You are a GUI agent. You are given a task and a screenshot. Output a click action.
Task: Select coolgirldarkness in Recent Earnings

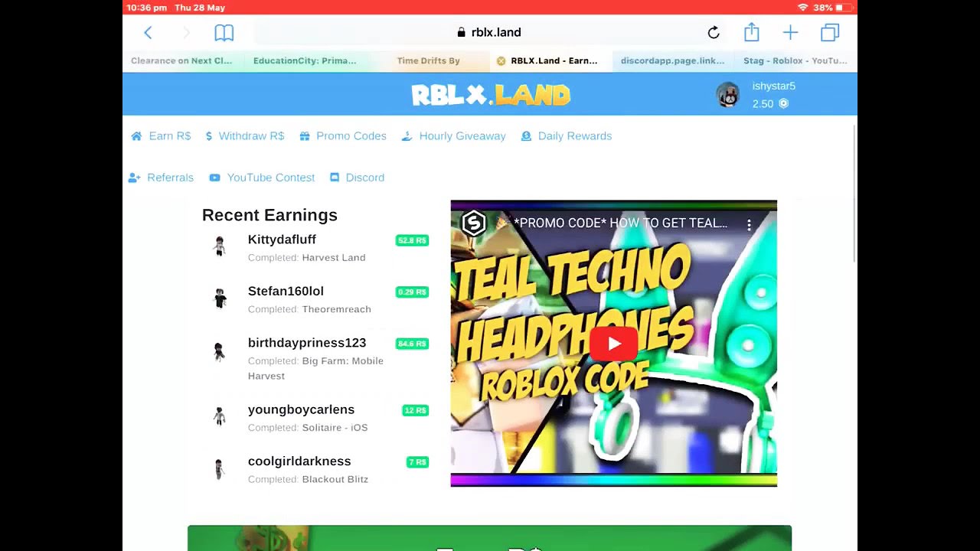[299, 461]
